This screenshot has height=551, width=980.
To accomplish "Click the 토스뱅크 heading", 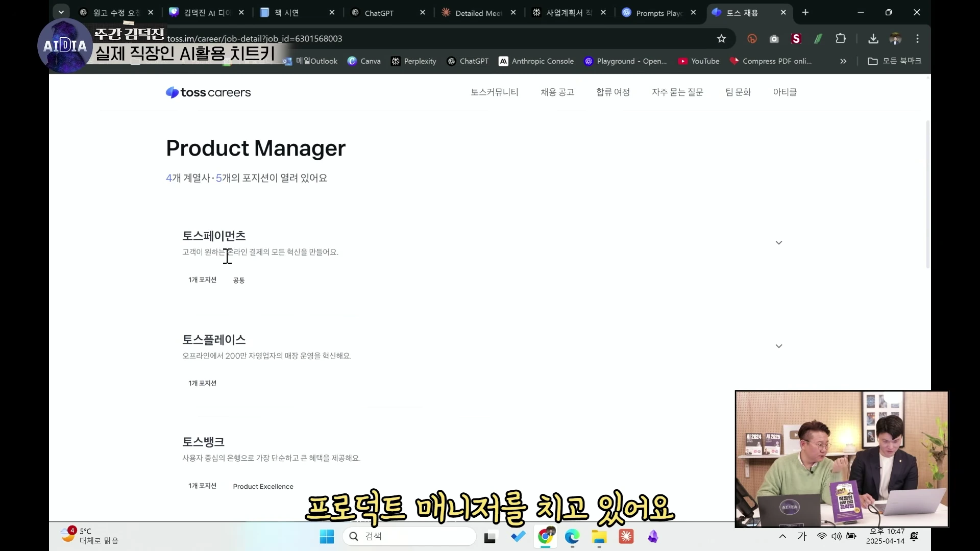I will pos(203,442).
